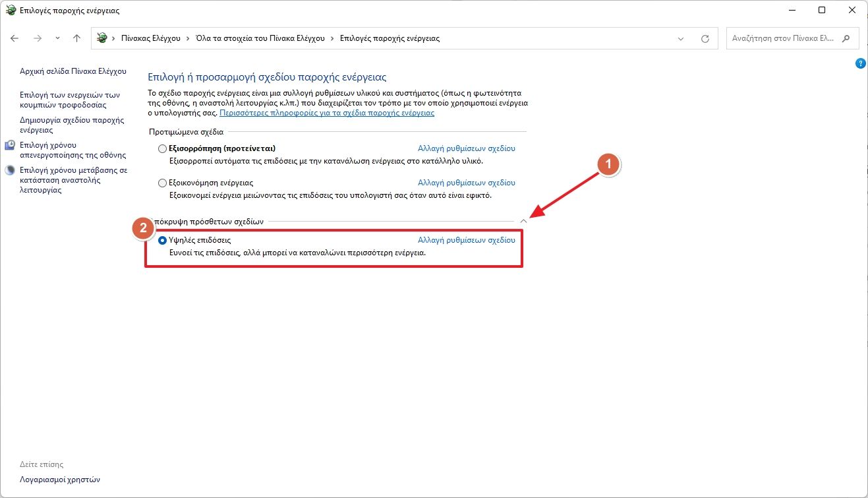Image resolution: width=868 pixels, height=498 pixels.
Task: Click the forward navigation arrow
Action: pyautogui.click(x=38, y=38)
